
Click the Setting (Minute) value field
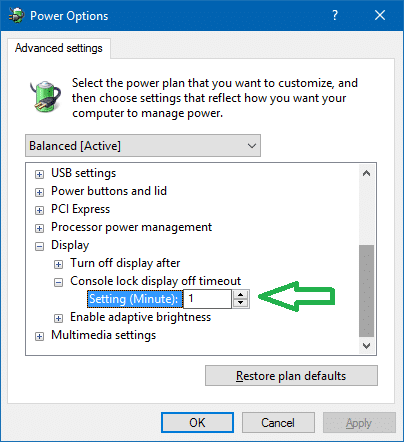(x=207, y=299)
